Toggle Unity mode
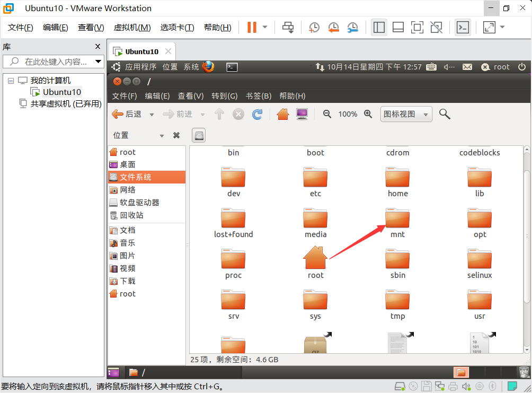The image size is (532, 393). pyautogui.click(x=436, y=27)
